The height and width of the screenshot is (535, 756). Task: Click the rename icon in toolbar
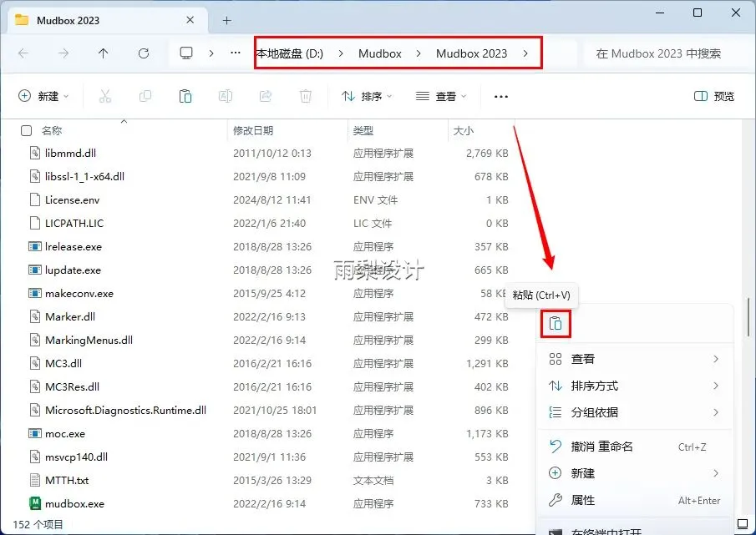pyautogui.click(x=226, y=96)
